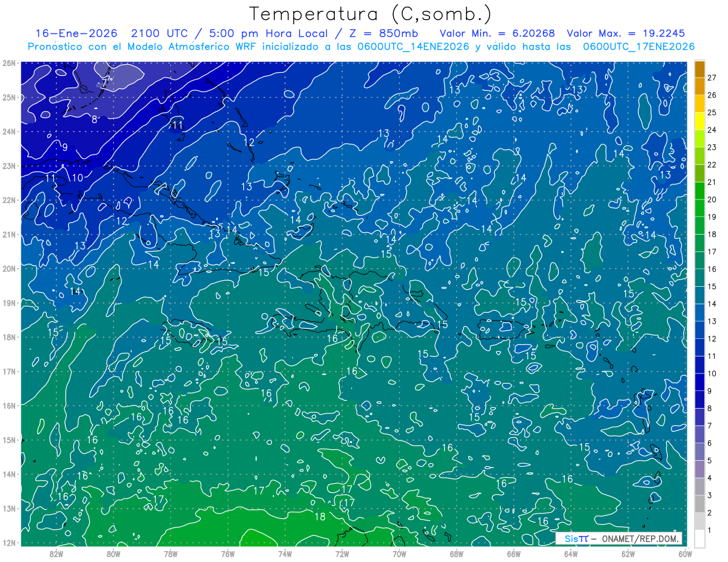Click colorbar label '13'

(712, 321)
